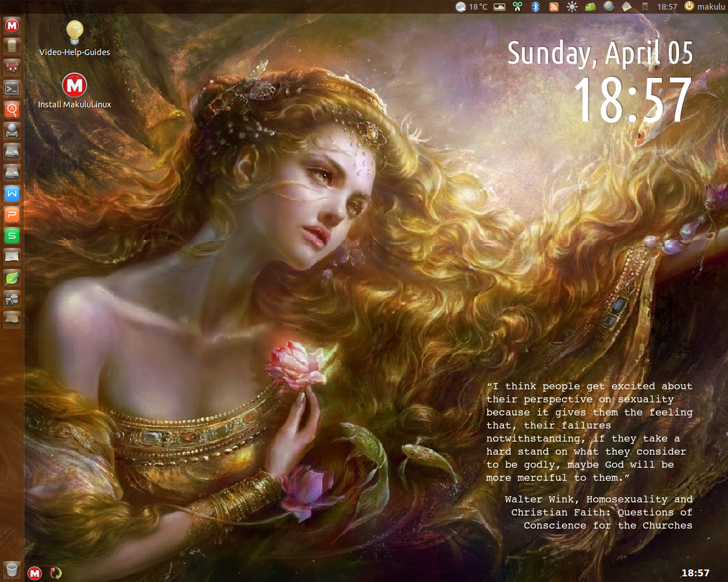Screen dimensions: 728x582
Task: Open the top panel 18:57 clock menu
Action: tap(667, 7)
